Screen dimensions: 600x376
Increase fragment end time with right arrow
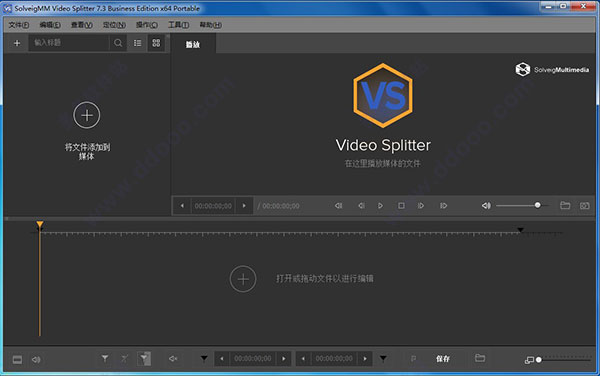pyautogui.click(x=365, y=359)
